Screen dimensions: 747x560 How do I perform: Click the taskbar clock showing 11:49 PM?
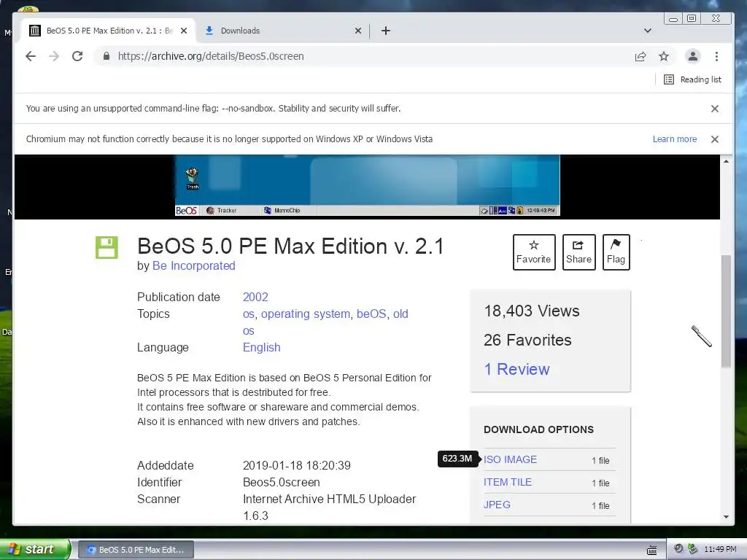click(x=720, y=550)
